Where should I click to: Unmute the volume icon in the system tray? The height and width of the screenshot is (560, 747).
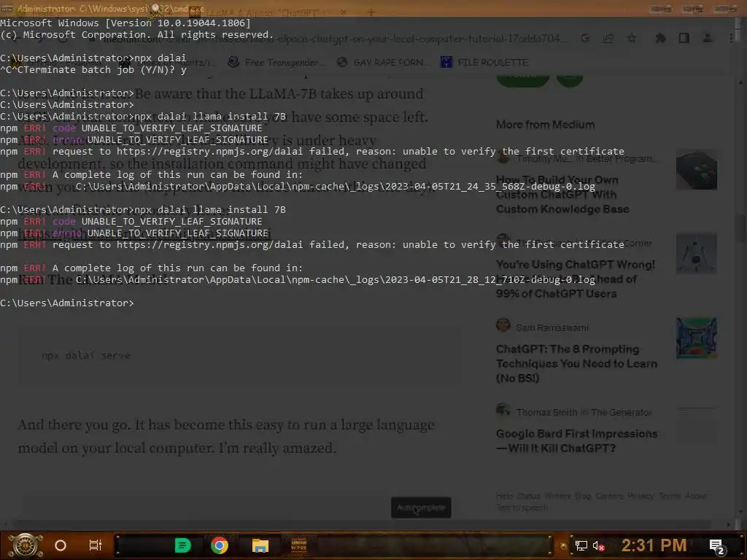pyautogui.click(x=598, y=545)
